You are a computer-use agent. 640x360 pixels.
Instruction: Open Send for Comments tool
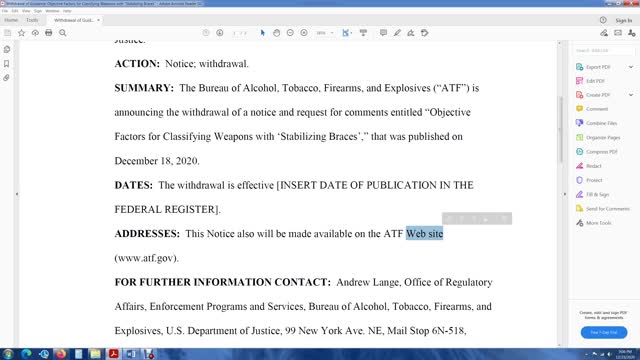click(603, 209)
